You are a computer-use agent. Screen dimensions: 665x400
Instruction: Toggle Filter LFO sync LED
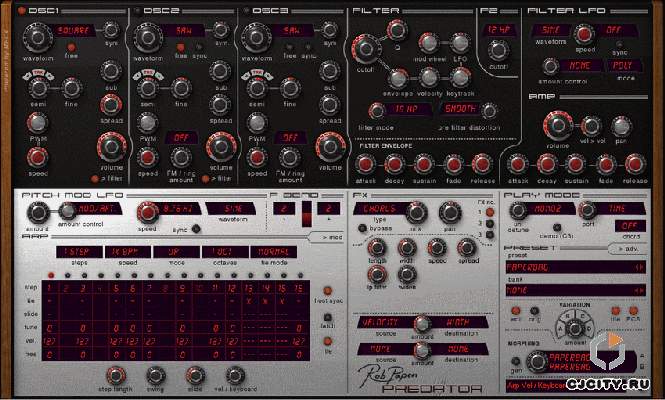tap(620, 44)
